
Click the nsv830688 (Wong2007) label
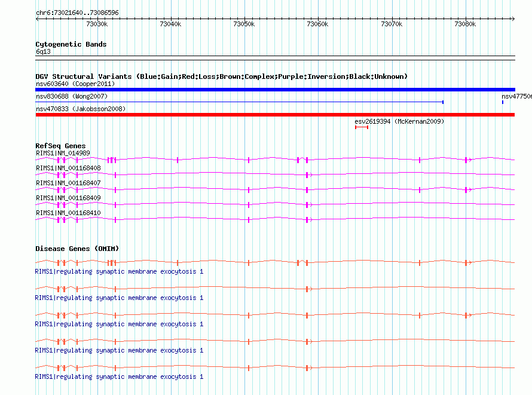pos(72,96)
